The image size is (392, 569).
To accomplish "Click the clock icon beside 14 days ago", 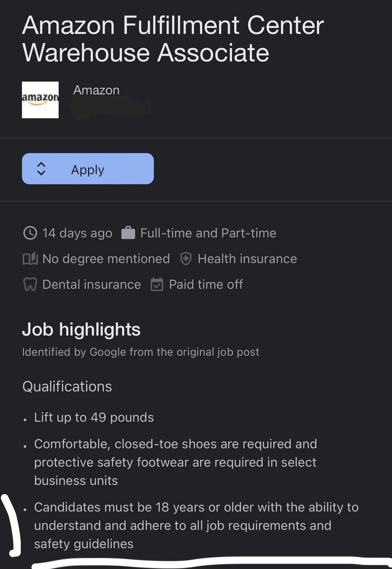I will [x=30, y=233].
